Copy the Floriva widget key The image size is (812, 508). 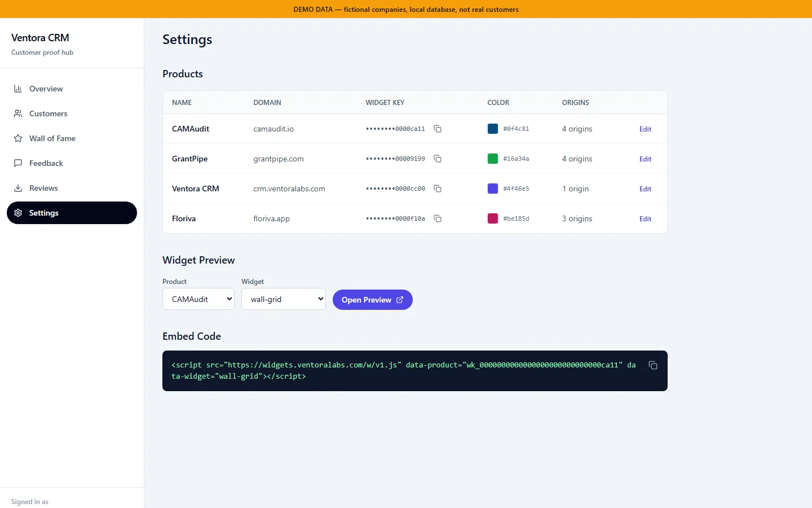(438, 218)
